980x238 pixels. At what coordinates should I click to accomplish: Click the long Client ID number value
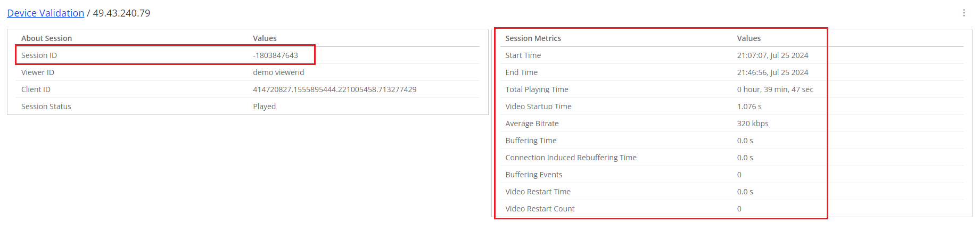pos(334,89)
